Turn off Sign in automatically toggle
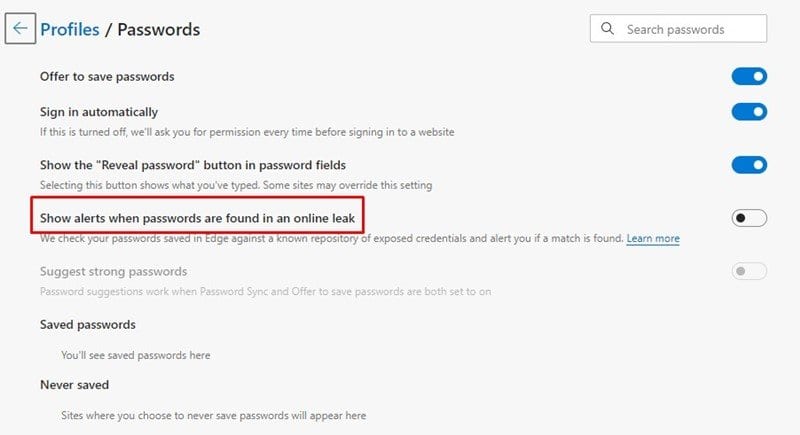 click(x=749, y=112)
